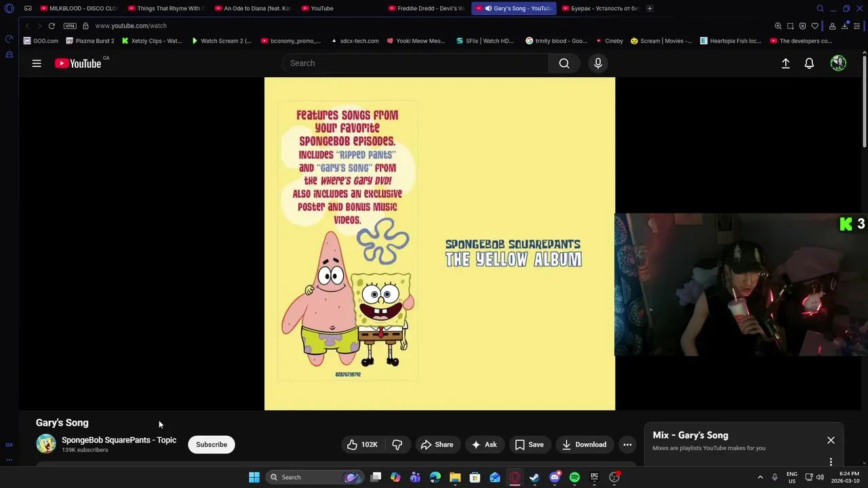Open the Heartopia Fish loc bookmark
868x488 pixels.
point(730,41)
